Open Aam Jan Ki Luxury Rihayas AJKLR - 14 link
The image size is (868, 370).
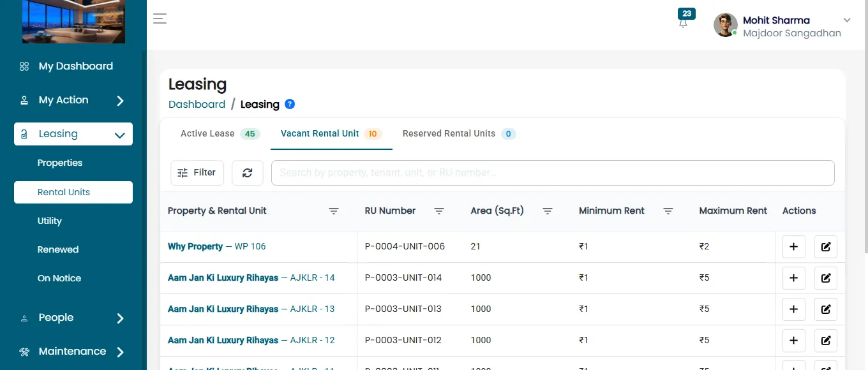point(251,277)
